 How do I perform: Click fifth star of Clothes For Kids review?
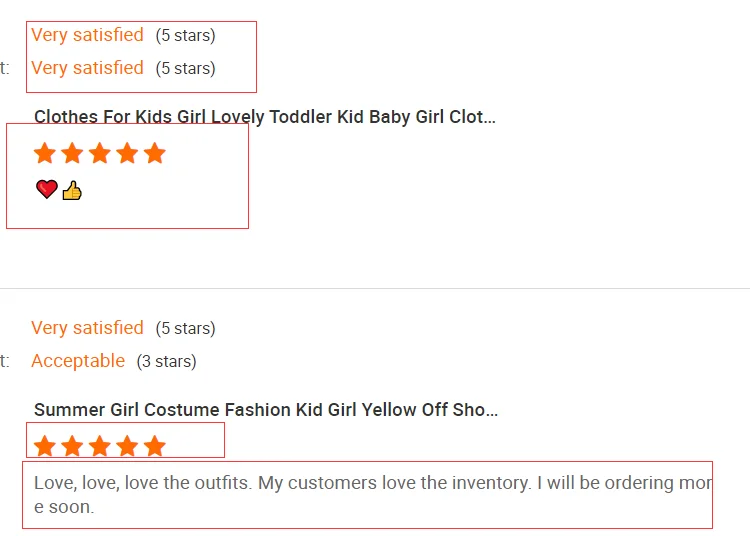point(153,153)
